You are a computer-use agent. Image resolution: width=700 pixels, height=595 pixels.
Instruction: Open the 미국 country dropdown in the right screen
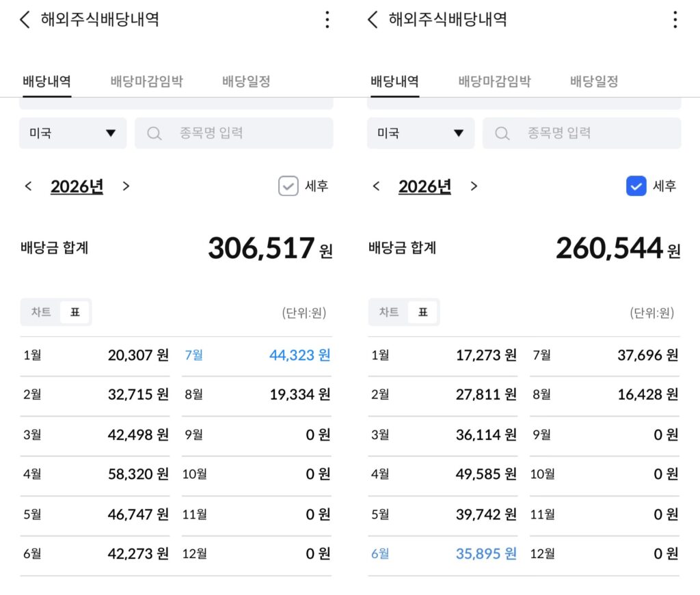420,133
